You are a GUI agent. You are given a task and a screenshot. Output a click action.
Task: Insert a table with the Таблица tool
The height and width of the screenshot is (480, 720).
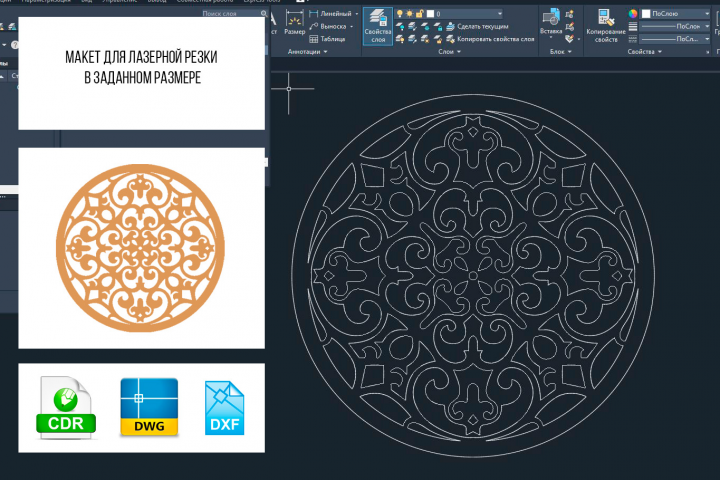click(x=327, y=39)
